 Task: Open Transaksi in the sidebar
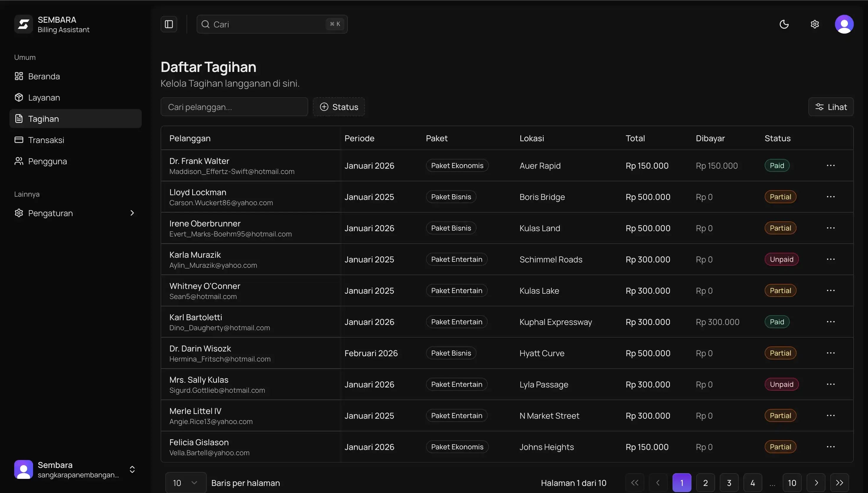[x=46, y=140]
